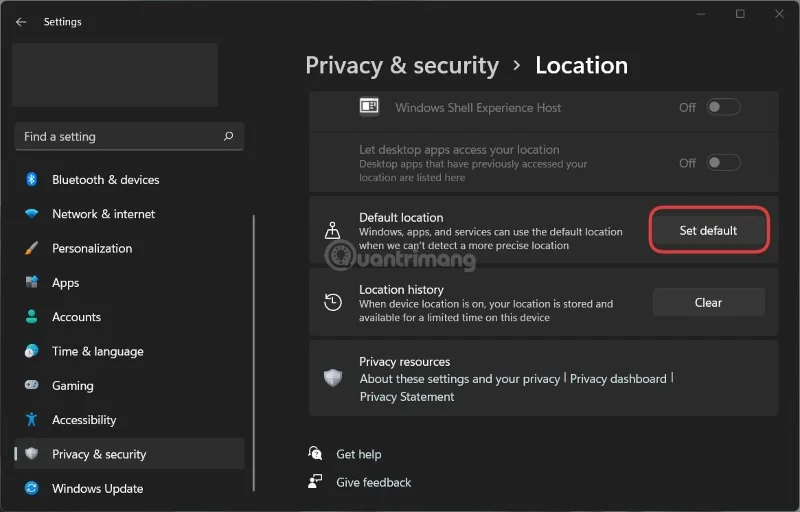The height and width of the screenshot is (512, 800).
Task: Open the Privacy dashboard link
Action: (x=618, y=379)
